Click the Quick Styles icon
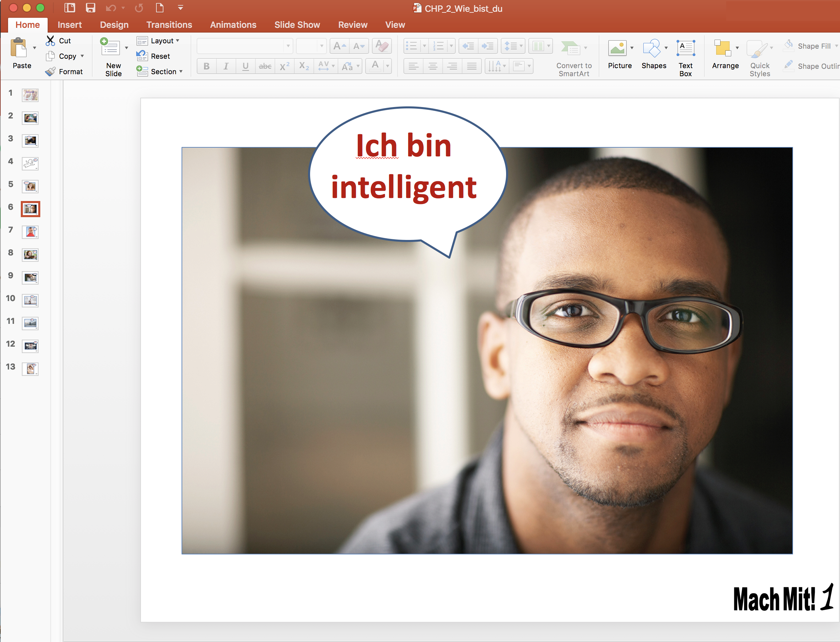This screenshot has width=840, height=642. coord(757,49)
